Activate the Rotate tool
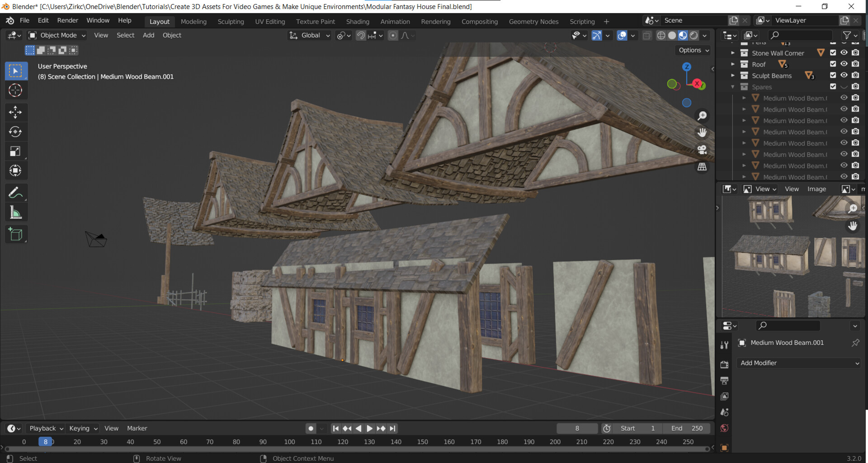Image resolution: width=868 pixels, height=463 pixels. (x=15, y=132)
